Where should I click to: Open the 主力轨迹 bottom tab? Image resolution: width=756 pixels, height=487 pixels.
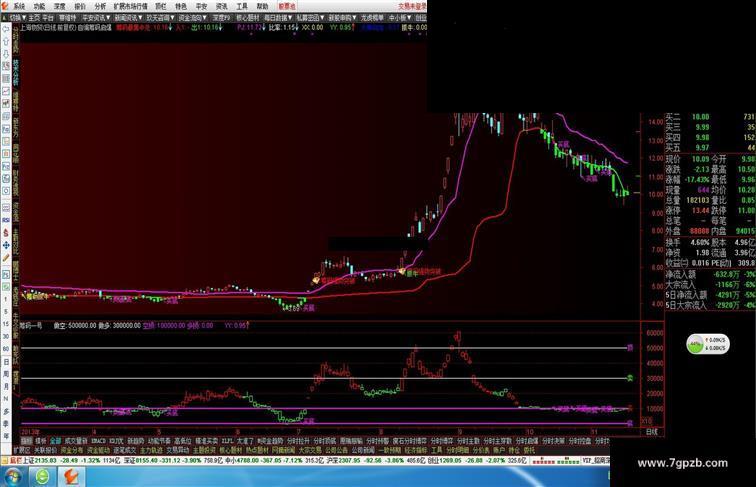point(151,450)
